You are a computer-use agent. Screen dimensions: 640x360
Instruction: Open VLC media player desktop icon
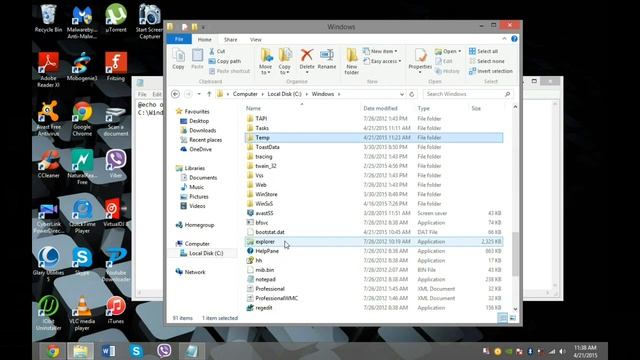pos(82,313)
